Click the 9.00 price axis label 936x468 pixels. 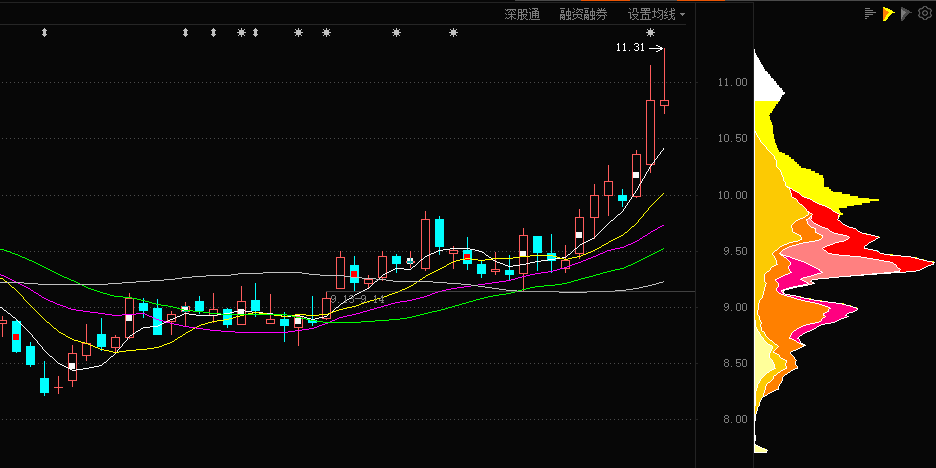[x=735, y=307]
